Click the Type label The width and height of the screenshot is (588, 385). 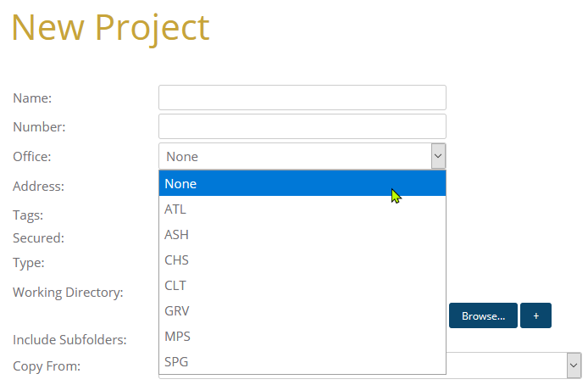pos(29,263)
